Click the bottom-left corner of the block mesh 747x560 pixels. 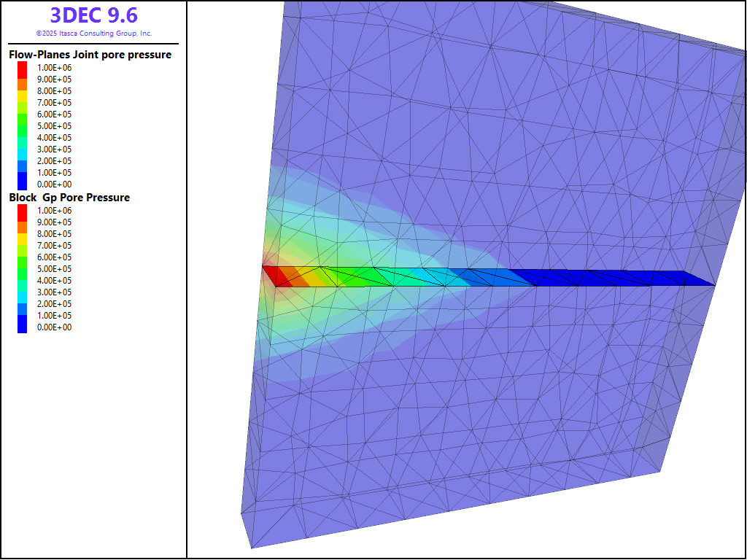(252, 546)
